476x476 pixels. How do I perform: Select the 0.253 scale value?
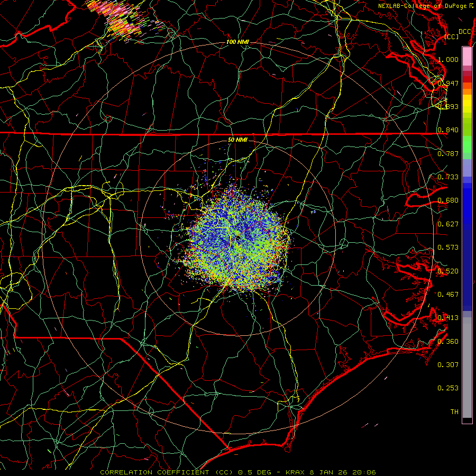tap(448, 388)
